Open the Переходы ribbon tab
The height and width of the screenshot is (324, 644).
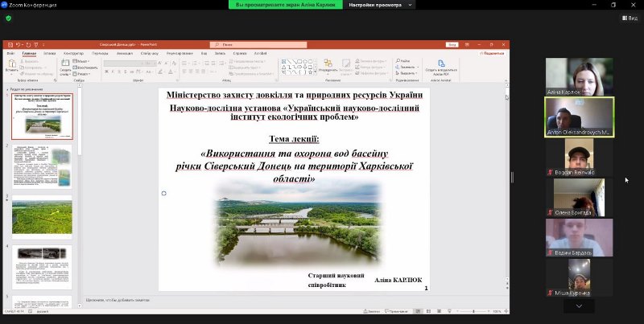click(100, 53)
